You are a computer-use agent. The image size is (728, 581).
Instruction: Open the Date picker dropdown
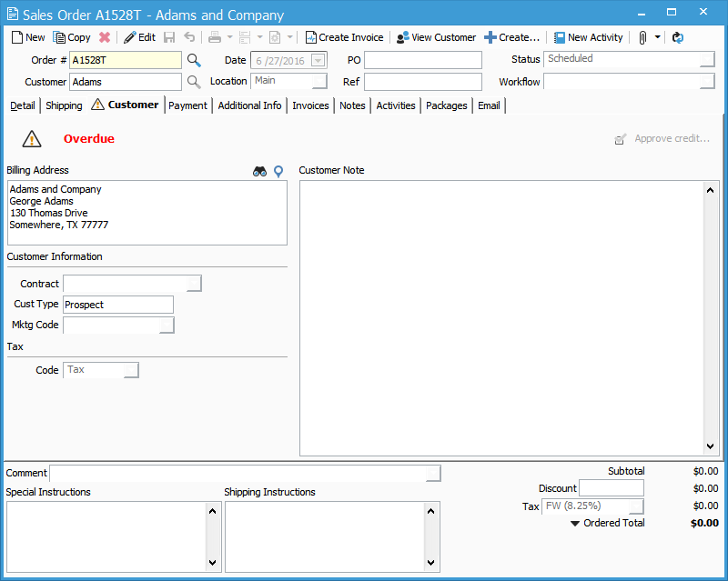coord(318,61)
